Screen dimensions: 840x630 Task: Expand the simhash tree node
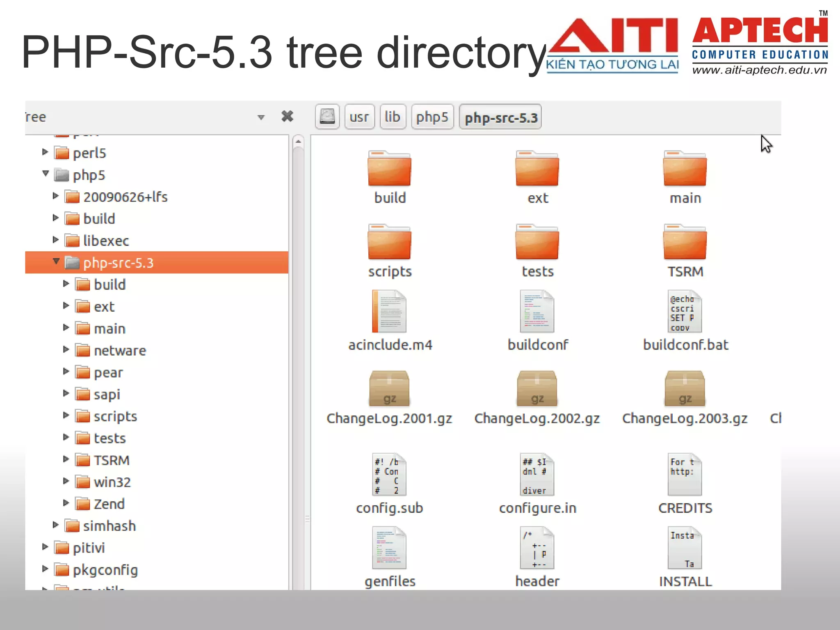56,525
